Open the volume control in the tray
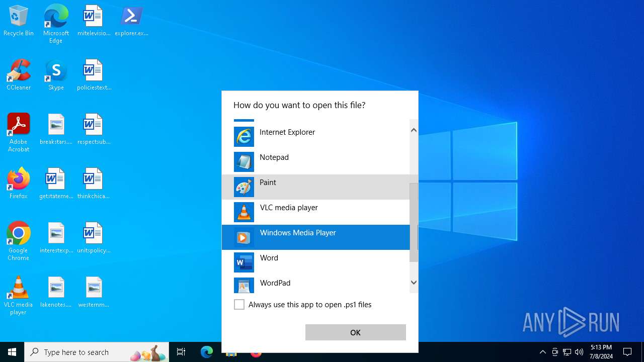This screenshot has height=362, width=644. [x=579, y=352]
